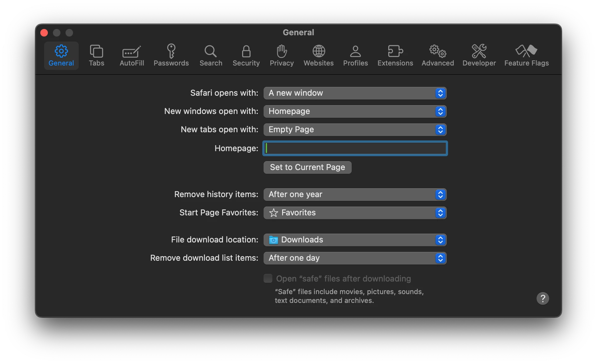
Task: Switch to the Tabs pane icon
Action: tap(96, 51)
